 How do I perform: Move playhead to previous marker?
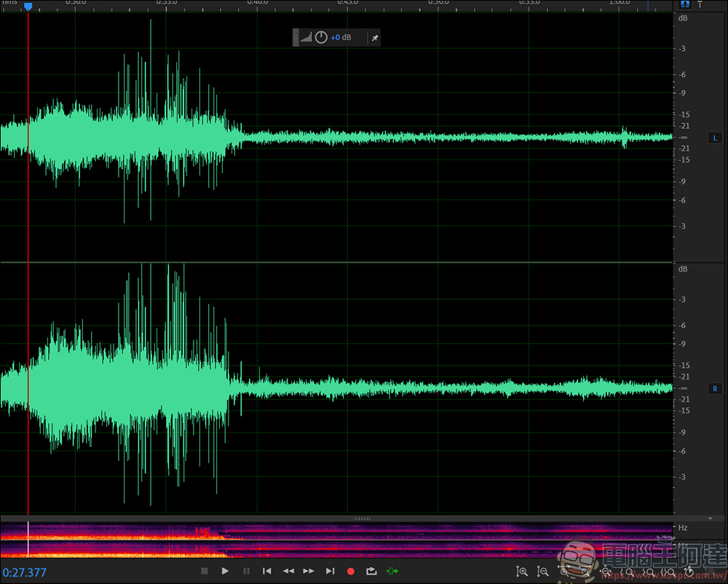[x=267, y=572]
